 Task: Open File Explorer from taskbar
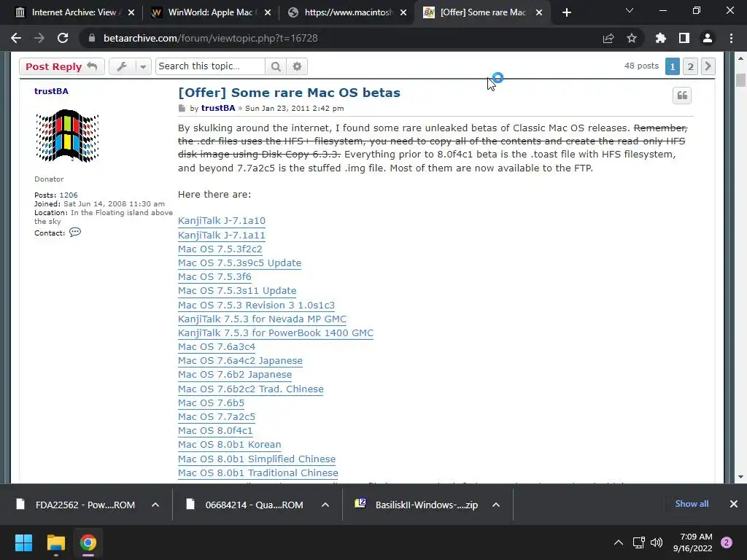point(55,542)
